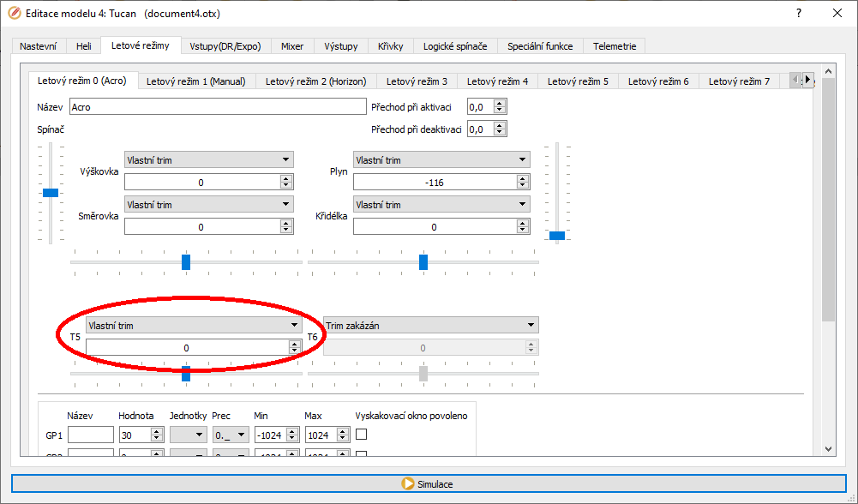Enable GP1 popup window checkbox
Screen dimensions: 858x504
(361, 435)
